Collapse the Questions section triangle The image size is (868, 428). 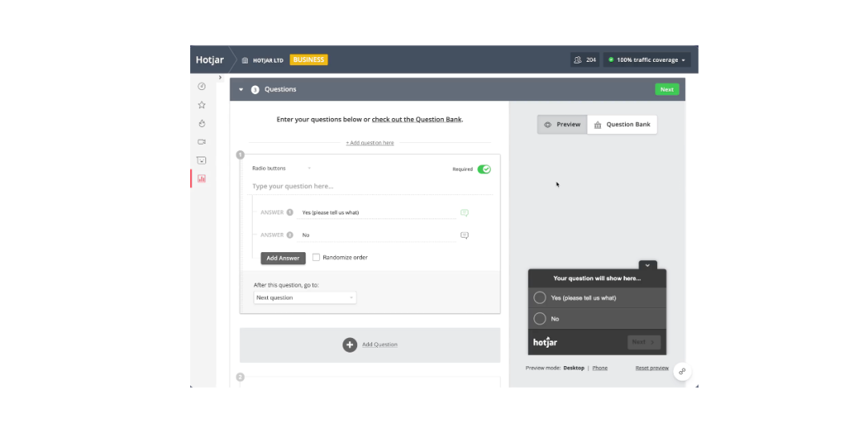tap(241, 89)
